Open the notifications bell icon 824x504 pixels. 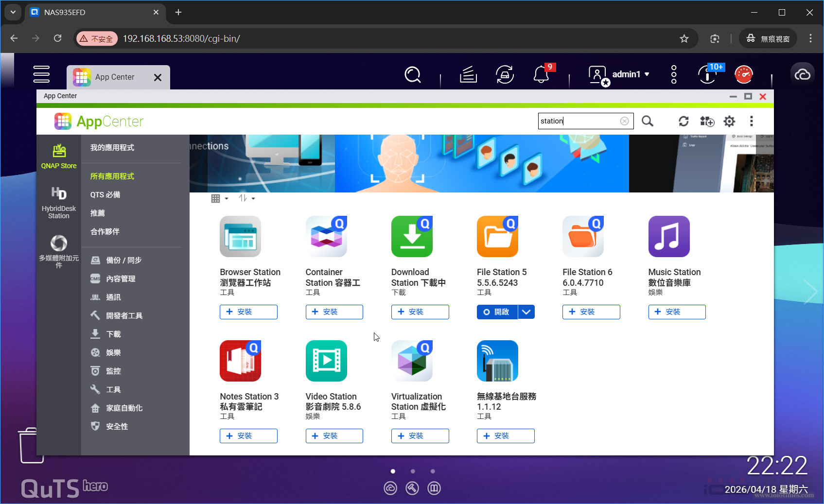click(541, 74)
